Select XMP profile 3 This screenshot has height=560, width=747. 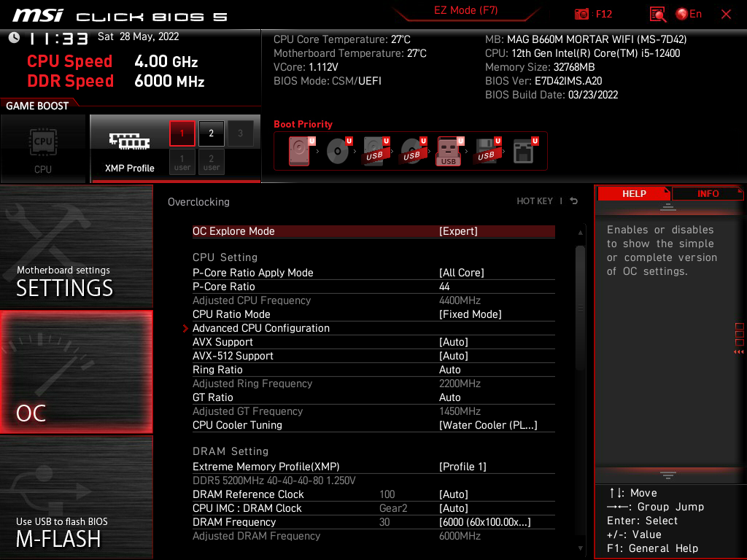click(240, 133)
